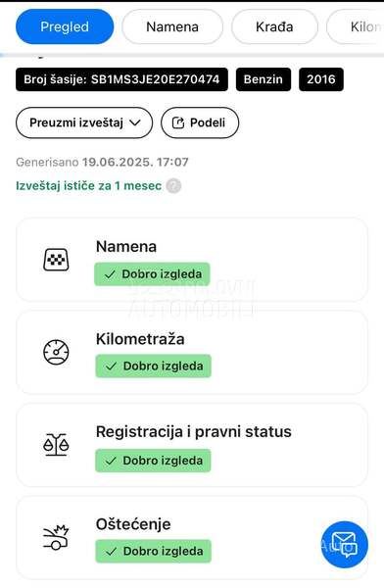This screenshot has width=384, height=588.
Task: Expand the Preuzmi izveštaj dropdown
Action: (84, 122)
